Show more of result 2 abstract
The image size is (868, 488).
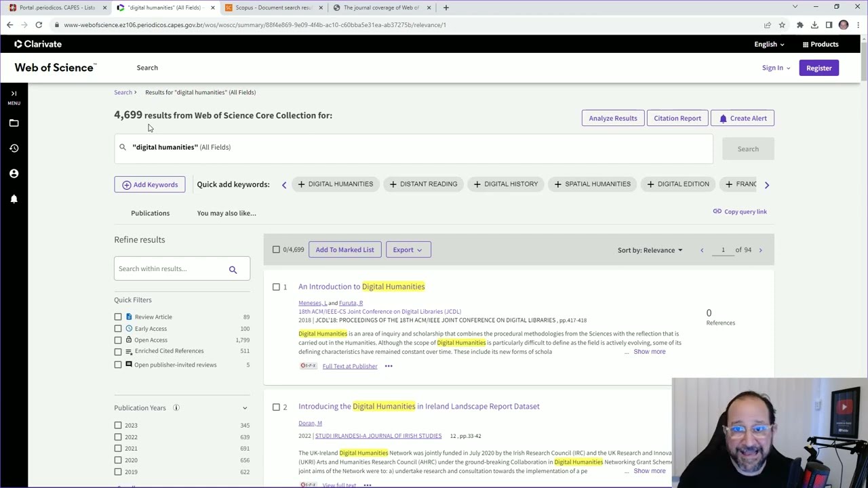pos(649,471)
